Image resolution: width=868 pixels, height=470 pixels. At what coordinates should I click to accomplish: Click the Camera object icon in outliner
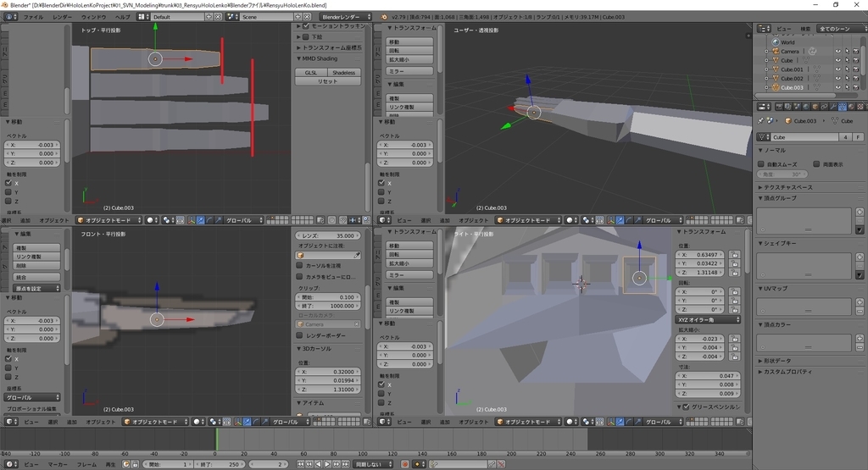pos(776,52)
